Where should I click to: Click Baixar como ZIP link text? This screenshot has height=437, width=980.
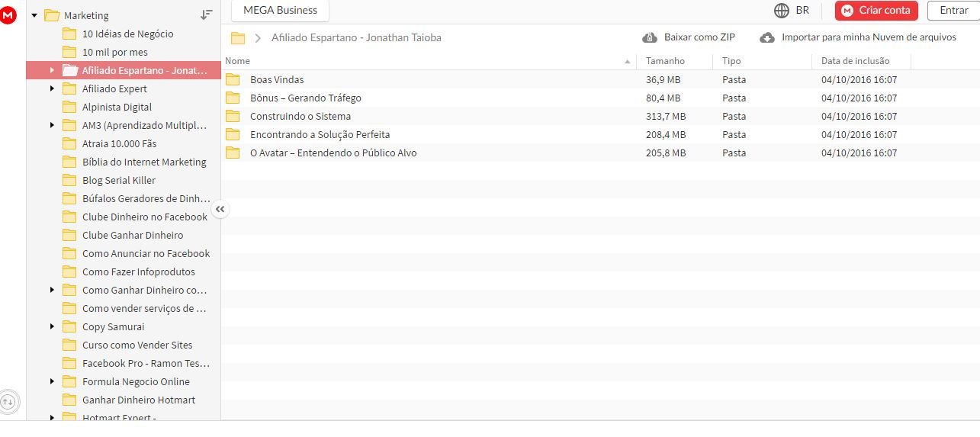pyautogui.click(x=699, y=37)
